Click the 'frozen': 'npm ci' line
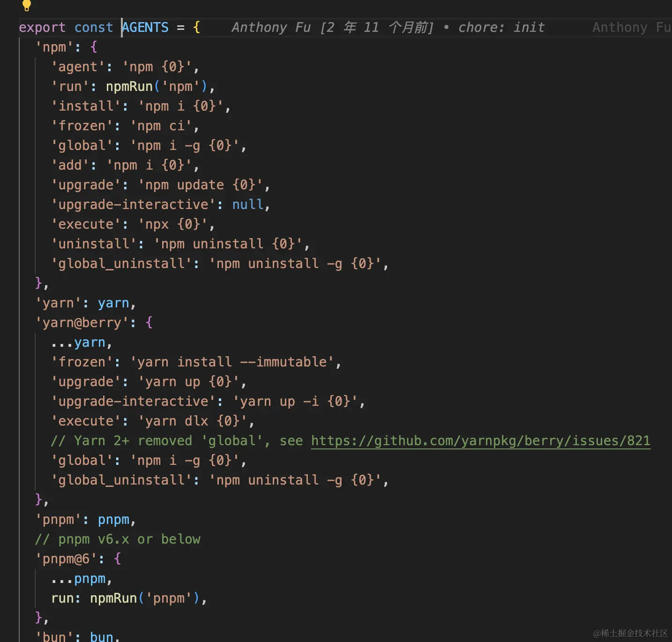 125,126
